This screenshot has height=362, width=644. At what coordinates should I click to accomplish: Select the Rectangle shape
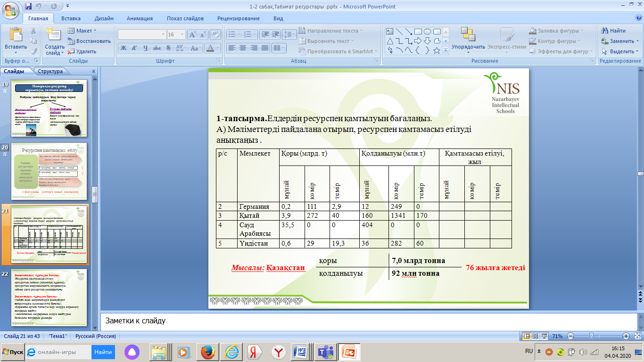(418, 32)
